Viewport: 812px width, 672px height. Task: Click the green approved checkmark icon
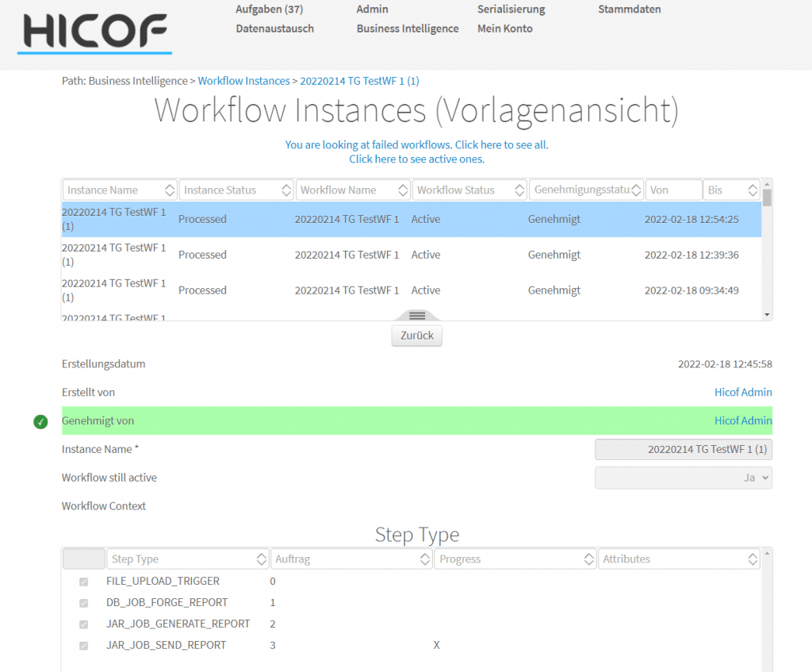point(40,422)
